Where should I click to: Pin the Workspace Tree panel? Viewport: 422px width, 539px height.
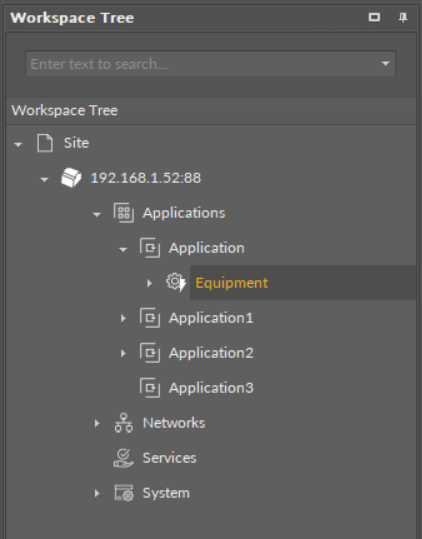[x=403, y=17]
